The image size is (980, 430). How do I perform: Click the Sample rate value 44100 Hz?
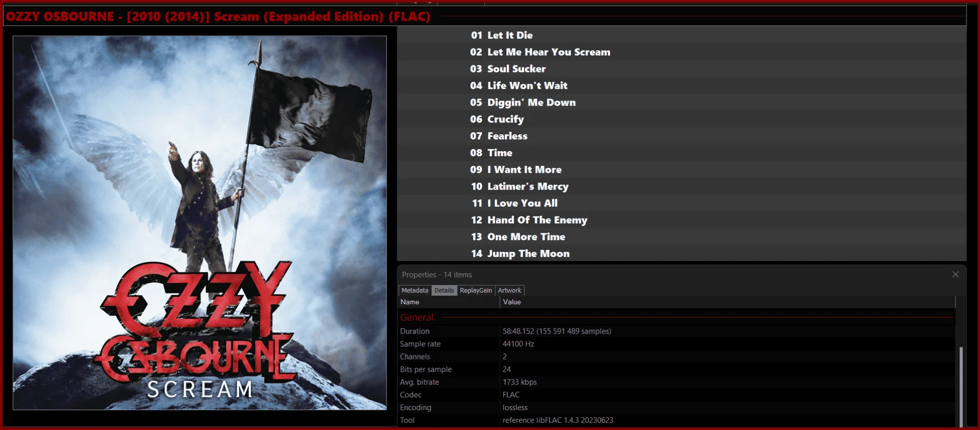(518, 344)
